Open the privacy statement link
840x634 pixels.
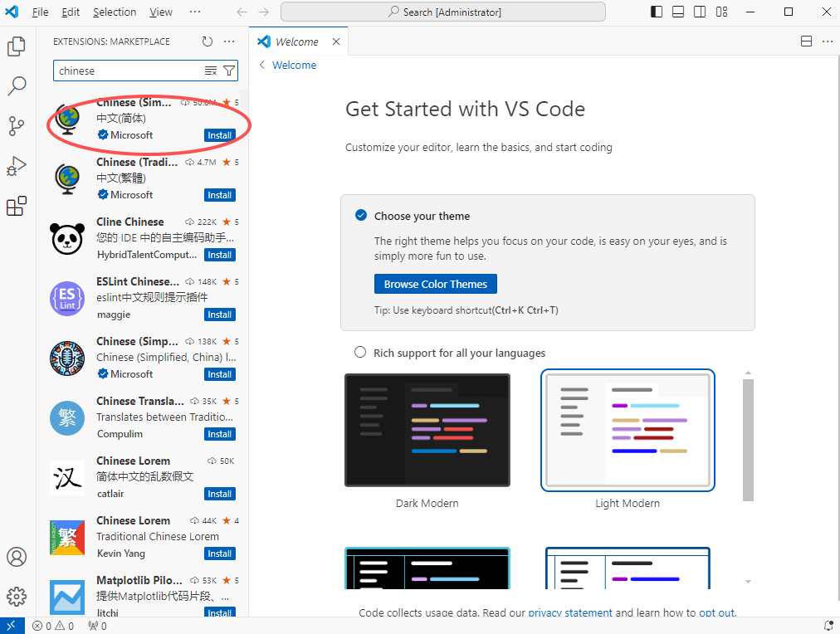[570, 612]
